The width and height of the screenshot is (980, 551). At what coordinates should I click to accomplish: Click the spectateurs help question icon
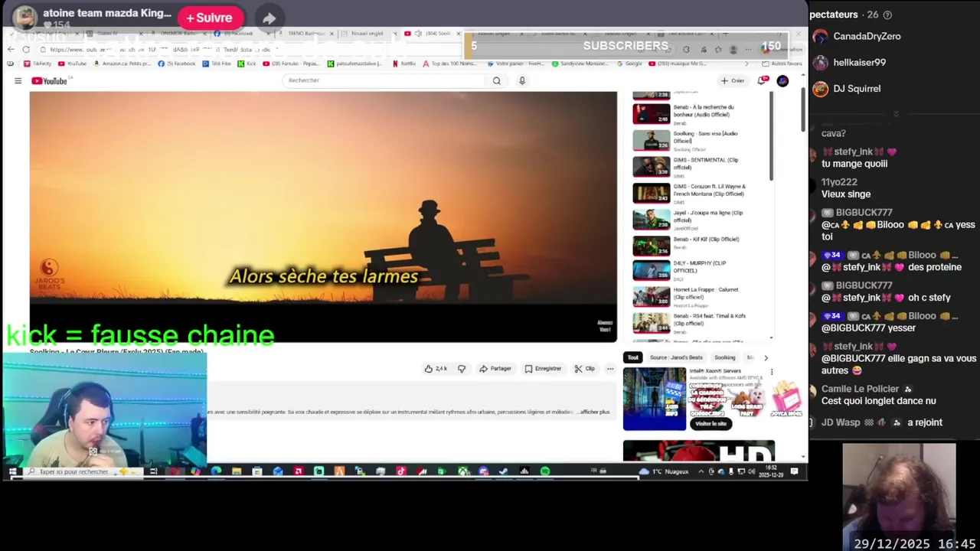point(887,15)
